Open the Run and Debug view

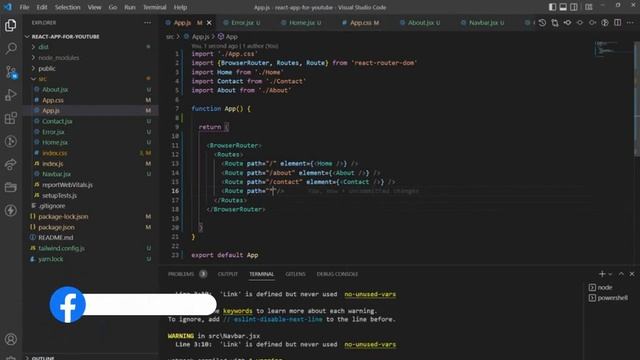(x=11, y=95)
